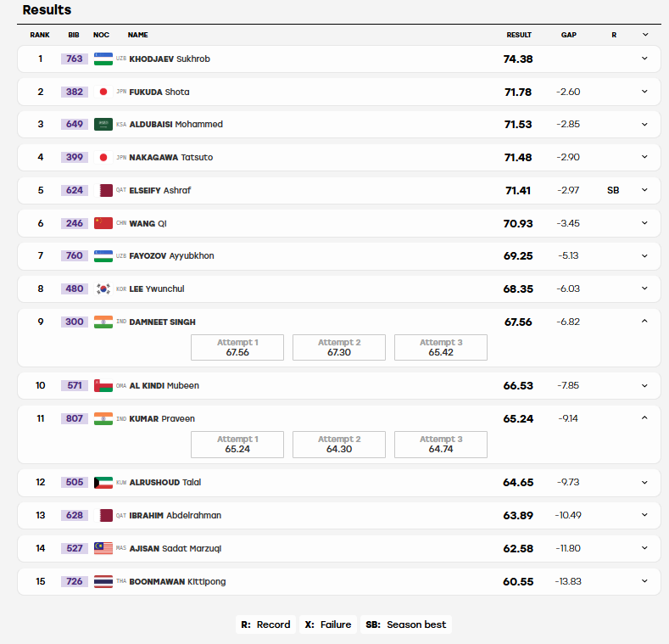The image size is (669, 644).
Task: Click the NAME column header
Action: coord(138,35)
